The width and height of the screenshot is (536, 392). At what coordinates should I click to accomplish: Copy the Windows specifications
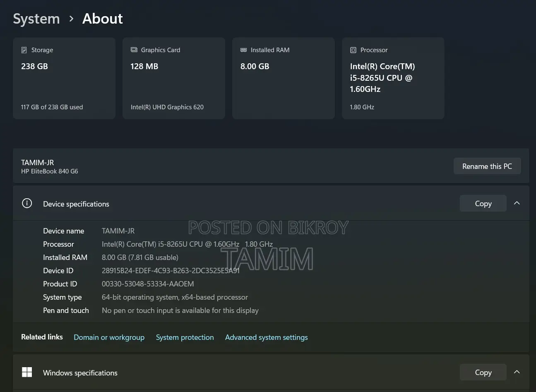click(x=483, y=372)
